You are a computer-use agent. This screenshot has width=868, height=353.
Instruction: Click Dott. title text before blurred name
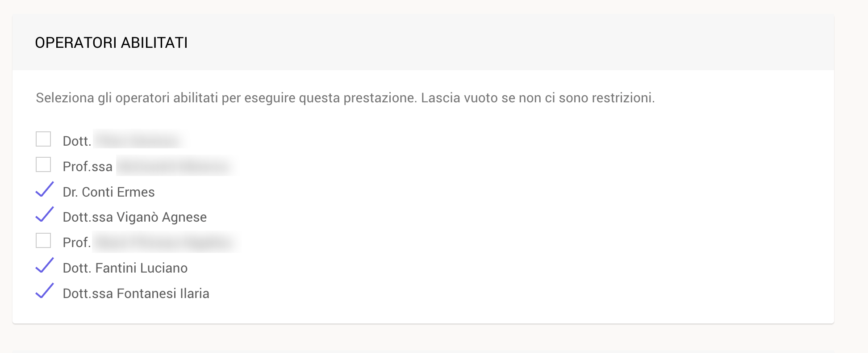click(77, 141)
